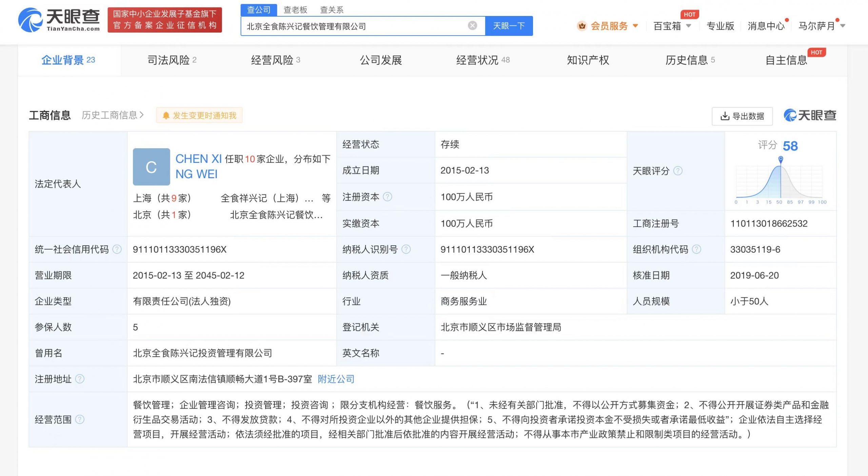Enable 发生变更时通知我 notification
Image resolution: width=868 pixels, height=476 pixels.
click(x=199, y=115)
